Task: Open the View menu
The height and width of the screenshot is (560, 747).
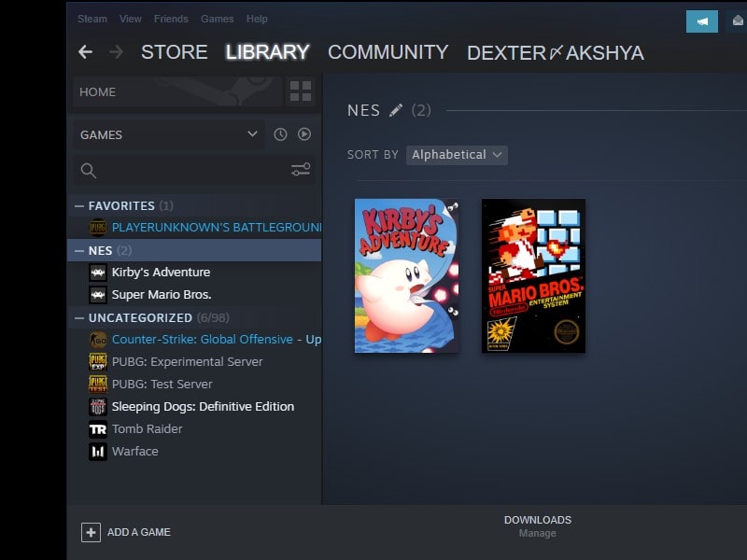Action: tap(131, 19)
